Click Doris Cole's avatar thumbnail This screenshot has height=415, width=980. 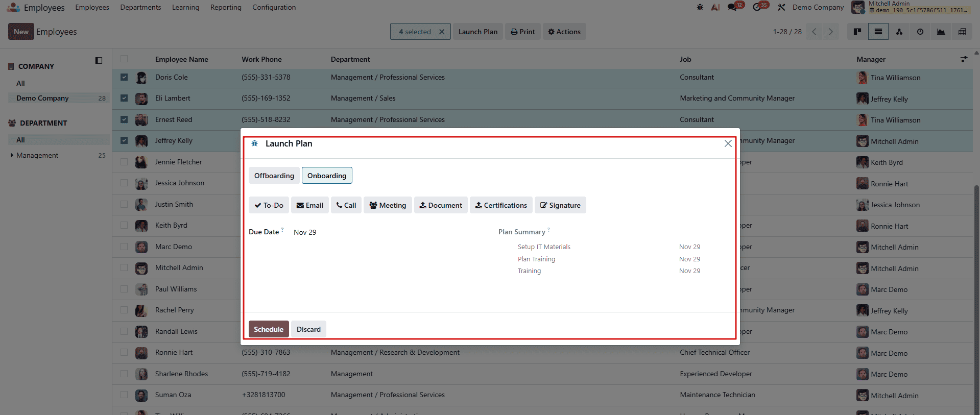[141, 78]
